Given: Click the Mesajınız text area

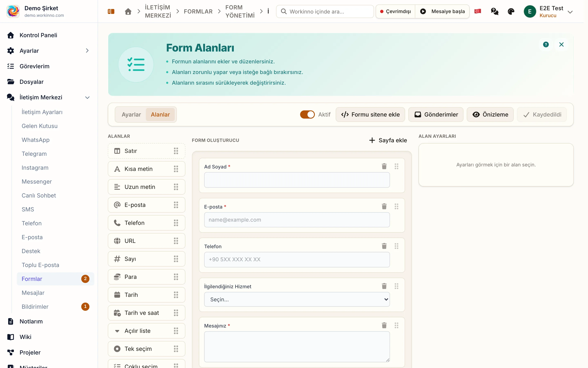Looking at the screenshot, I should 297,347.
